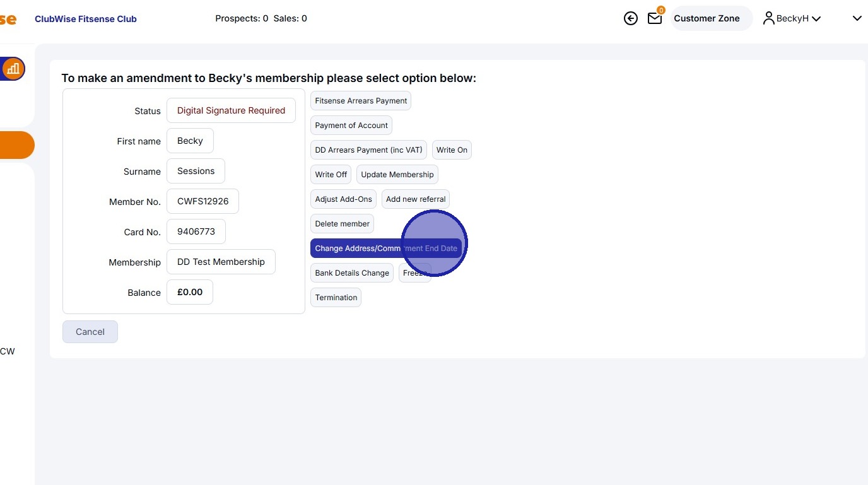
Task: Select DD Arrears Payment (inc VAT)
Action: 368,149
